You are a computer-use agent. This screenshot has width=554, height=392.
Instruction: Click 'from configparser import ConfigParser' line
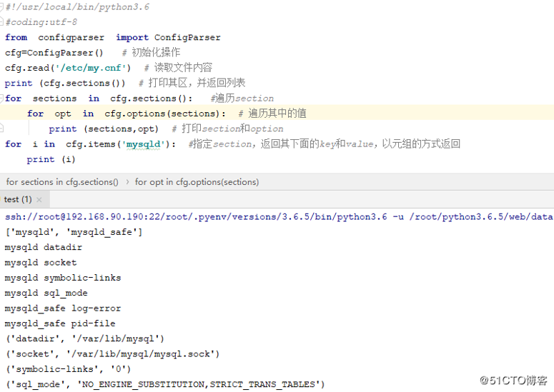point(113,37)
